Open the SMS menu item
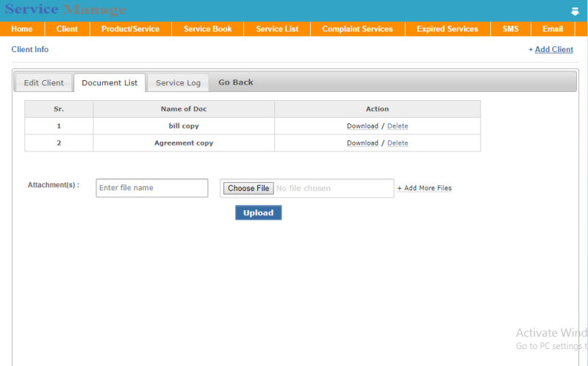This screenshot has height=366, width=588. [x=510, y=29]
